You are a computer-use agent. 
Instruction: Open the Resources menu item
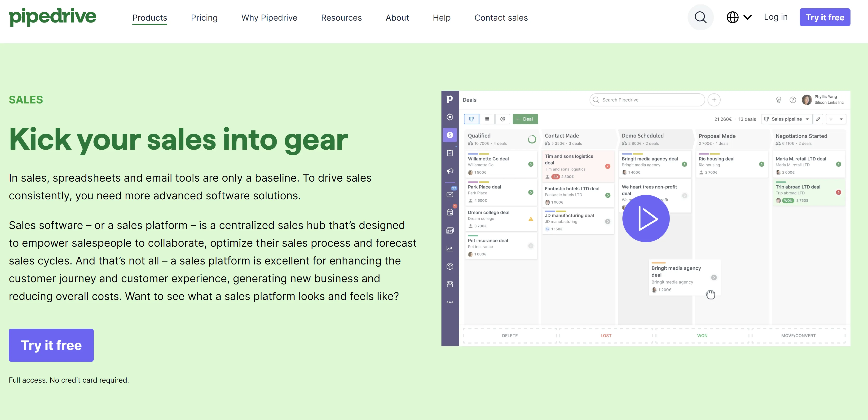(x=341, y=18)
